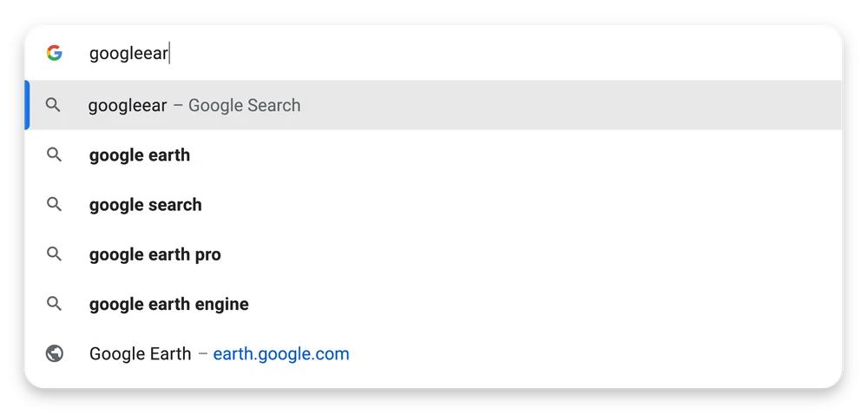Click the magnifier icon beside "google earth pro"

[x=54, y=254]
